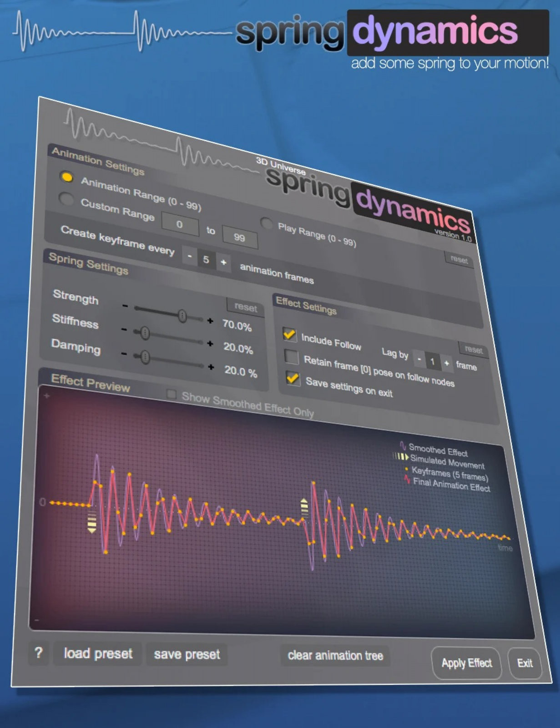The image size is (560, 728).
Task: Click the Exit button
Action: pyautogui.click(x=525, y=663)
